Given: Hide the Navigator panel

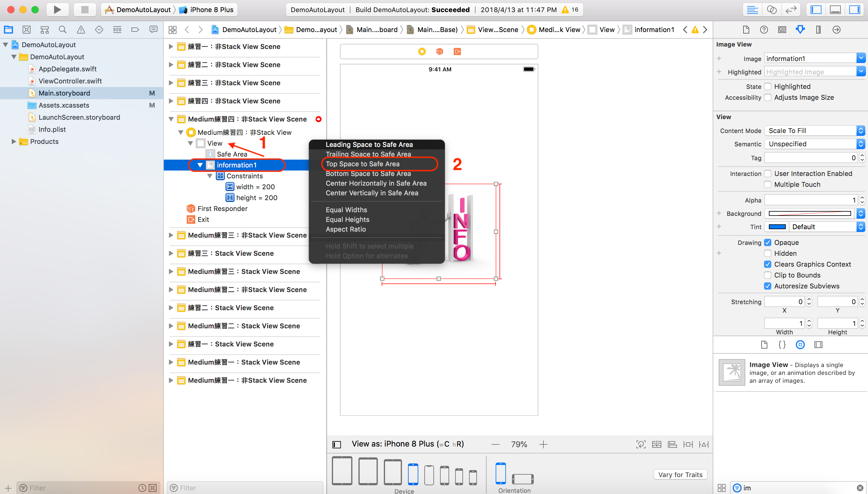Looking at the screenshot, I should [816, 9].
